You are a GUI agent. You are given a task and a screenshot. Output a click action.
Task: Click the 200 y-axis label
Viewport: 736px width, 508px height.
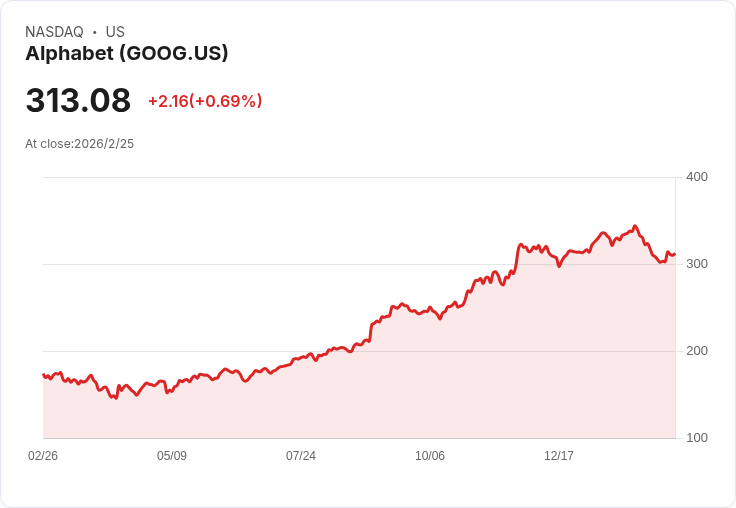point(696,351)
